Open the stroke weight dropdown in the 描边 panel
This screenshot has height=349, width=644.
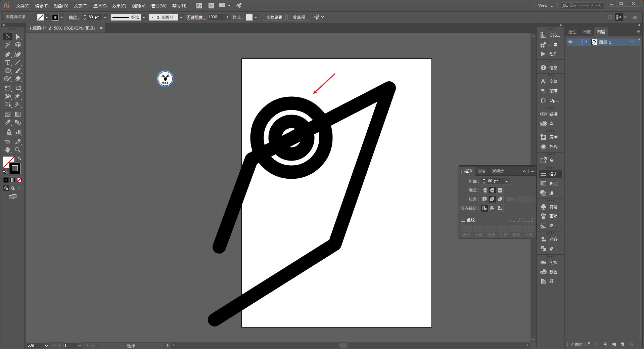(507, 181)
